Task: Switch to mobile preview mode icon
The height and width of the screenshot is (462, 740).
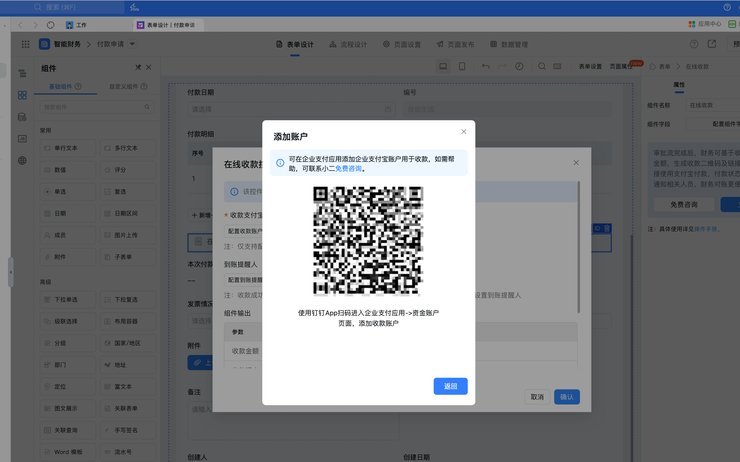Action: click(x=462, y=67)
